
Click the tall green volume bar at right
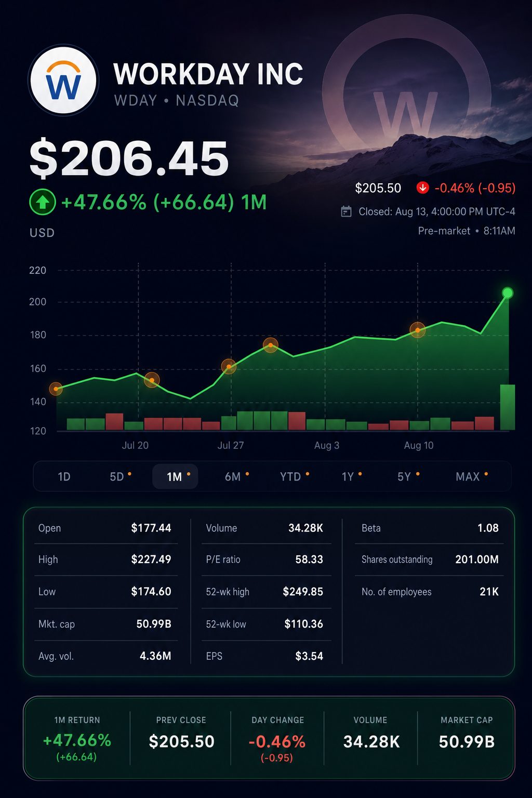pos(508,407)
